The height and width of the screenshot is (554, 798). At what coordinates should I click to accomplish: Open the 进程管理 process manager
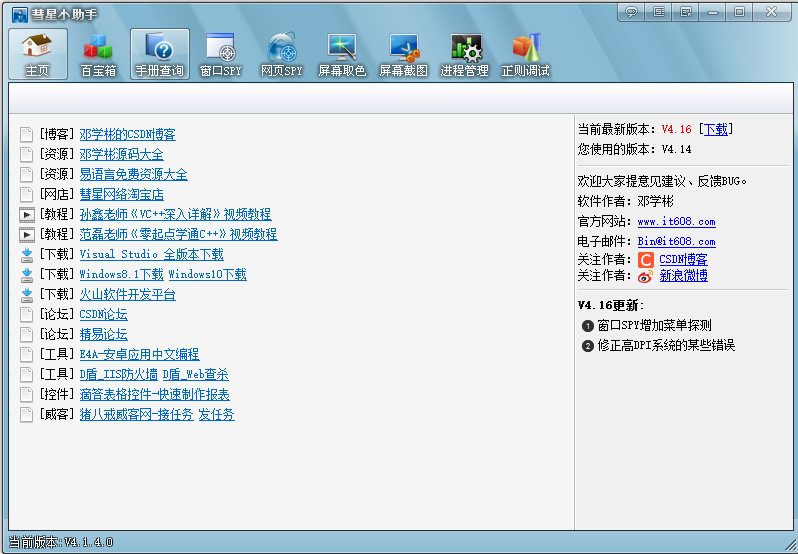465,53
